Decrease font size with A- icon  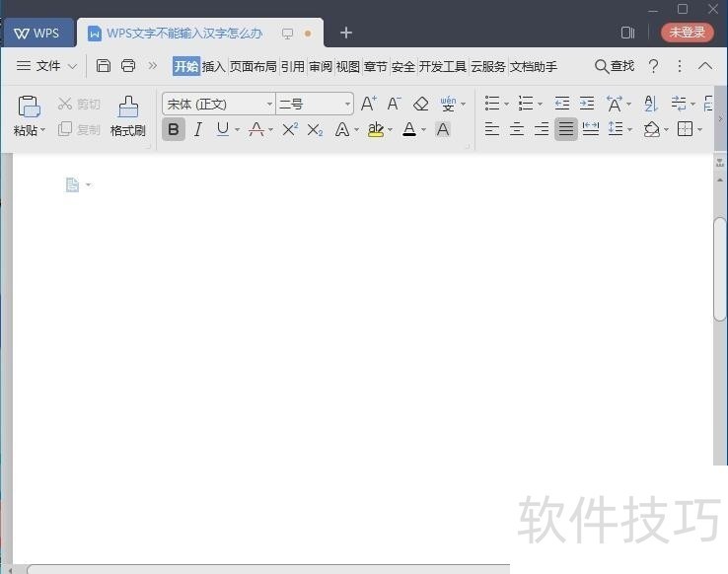395,104
